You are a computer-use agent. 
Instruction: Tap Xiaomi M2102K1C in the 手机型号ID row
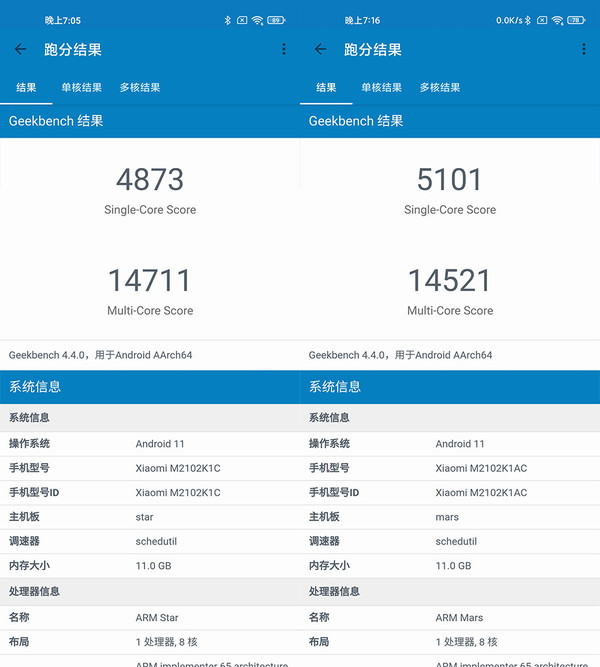(178, 493)
